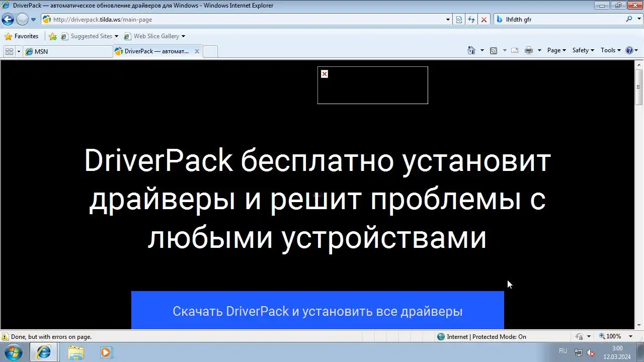Expand the zoom level dropdown arrow
Image resolution: width=644 pixels, height=362 pixels.
tap(630, 336)
